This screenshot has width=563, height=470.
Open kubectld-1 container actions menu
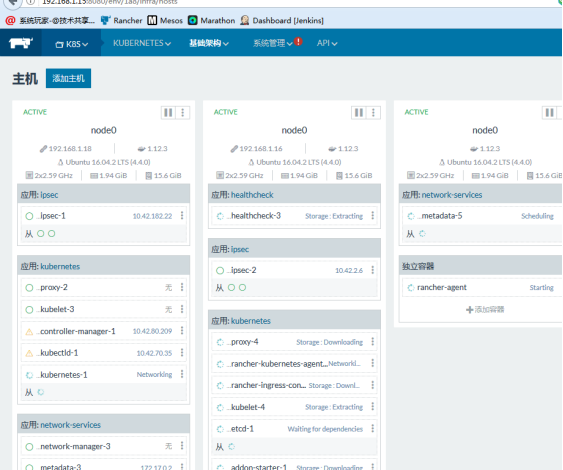click(182, 353)
